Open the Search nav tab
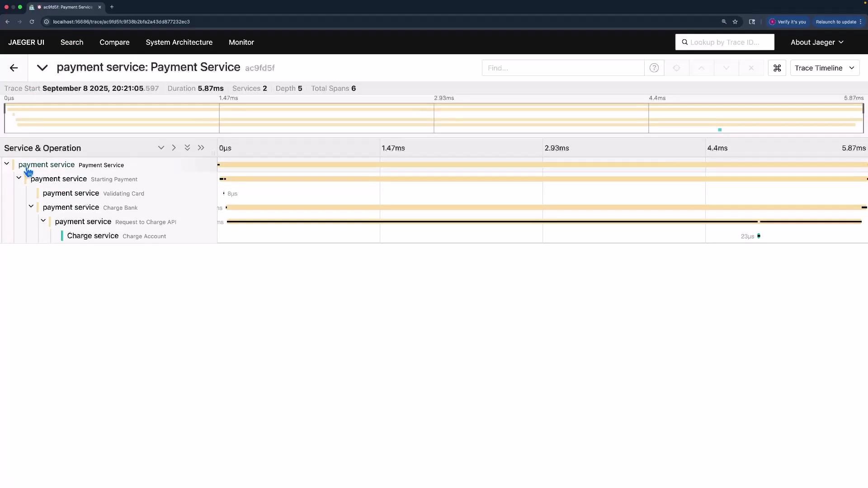This screenshot has width=868, height=488. click(72, 42)
